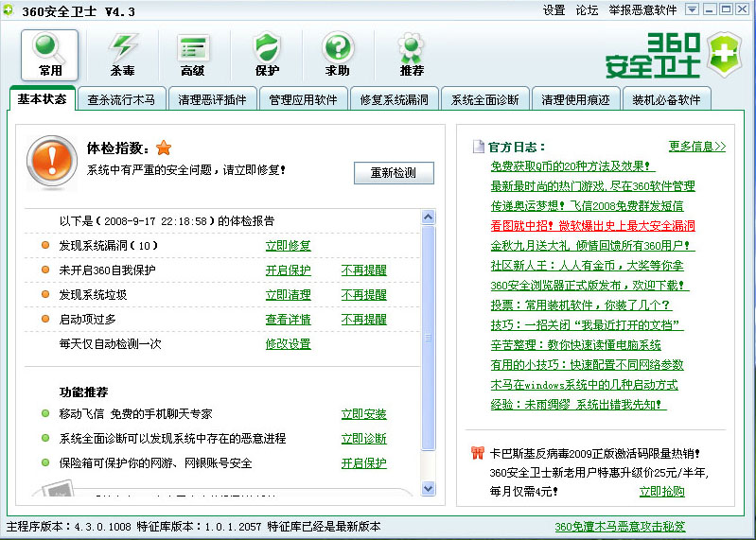The width and height of the screenshot is (756, 540).
Task: Click 开启保护 for 360自我保护
Action: [289, 270]
